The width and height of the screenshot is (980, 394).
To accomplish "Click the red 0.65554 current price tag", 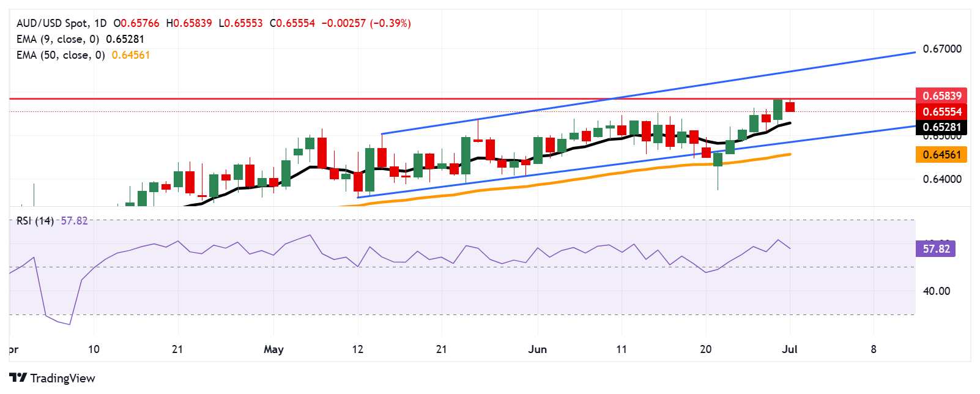I will pos(941,111).
